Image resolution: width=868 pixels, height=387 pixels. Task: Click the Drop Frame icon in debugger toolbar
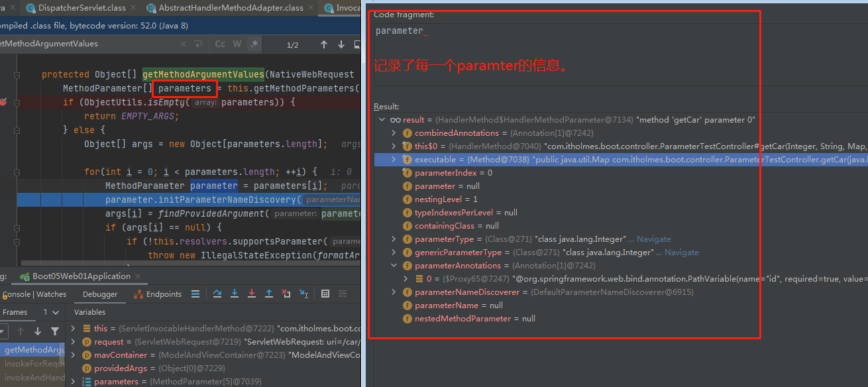(x=286, y=294)
